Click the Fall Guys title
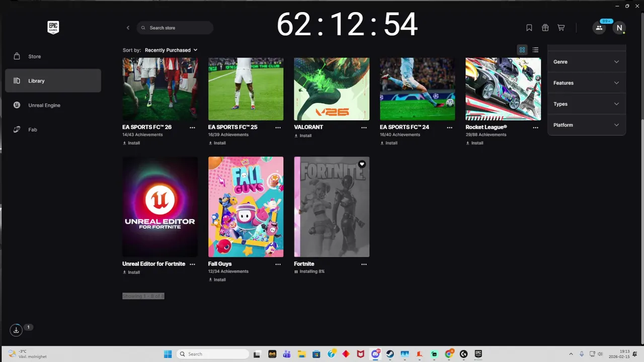644x362 pixels. pyautogui.click(x=220, y=264)
